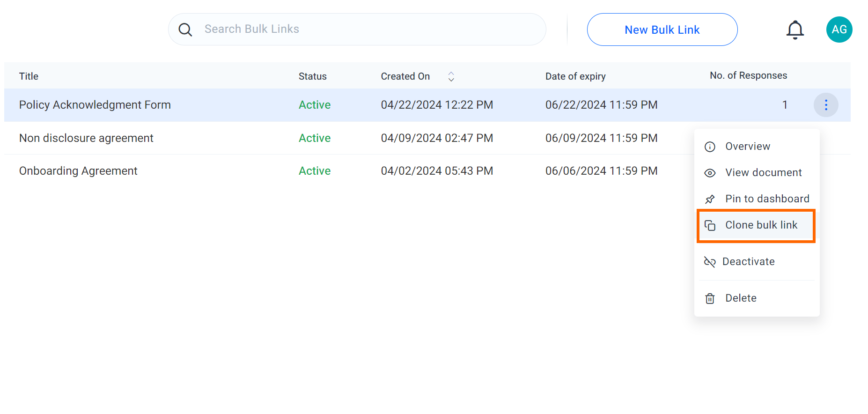868x414 pixels.
Task: Click response count 1 for Policy Acknowledgment Form
Action: click(785, 105)
